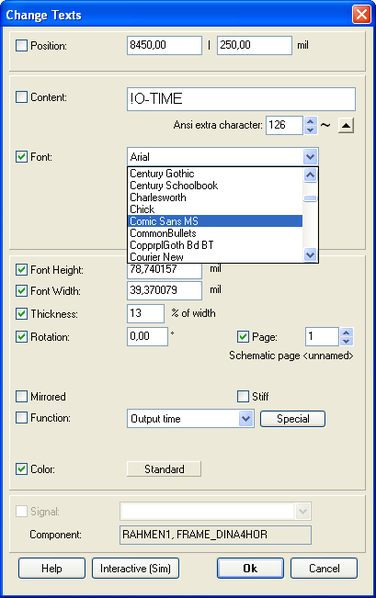Choose Century Schoolbook font
Screen dimensions: 376x598
[215, 185]
